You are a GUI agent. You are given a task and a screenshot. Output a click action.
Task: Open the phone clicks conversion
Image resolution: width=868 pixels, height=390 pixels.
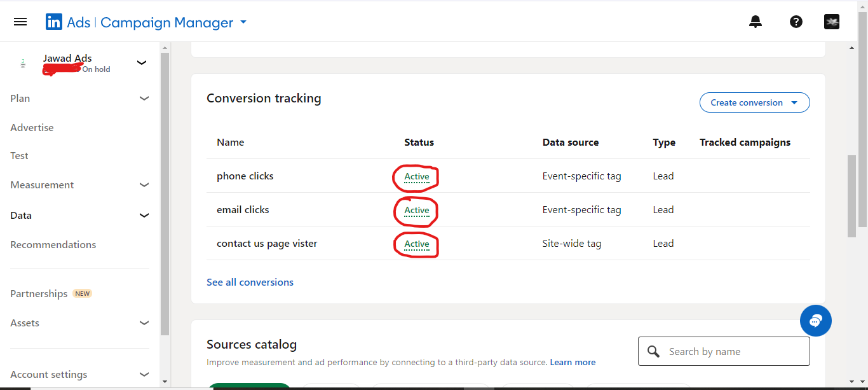pos(245,176)
